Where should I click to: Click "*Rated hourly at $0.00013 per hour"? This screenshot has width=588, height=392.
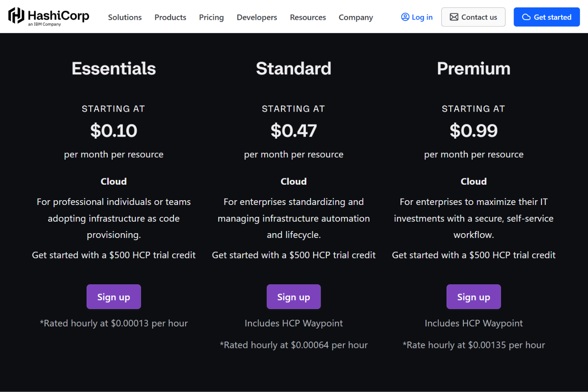pyautogui.click(x=114, y=323)
